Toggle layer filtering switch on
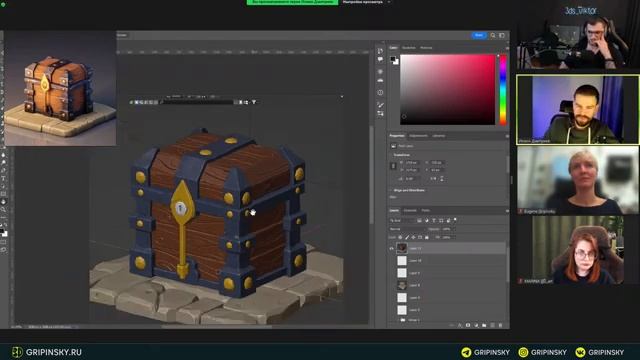This screenshot has height=360, width=640. pos(455,220)
